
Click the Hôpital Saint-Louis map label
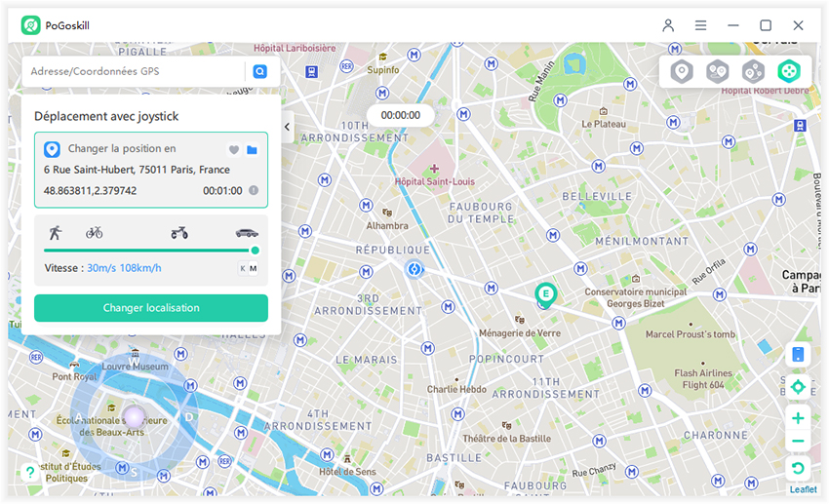click(x=435, y=181)
